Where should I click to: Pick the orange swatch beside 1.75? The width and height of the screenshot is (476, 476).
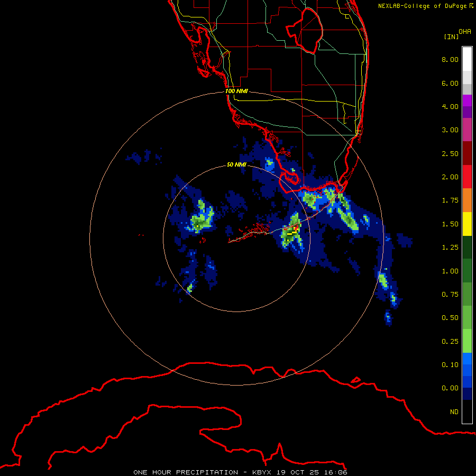coord(467,200)
